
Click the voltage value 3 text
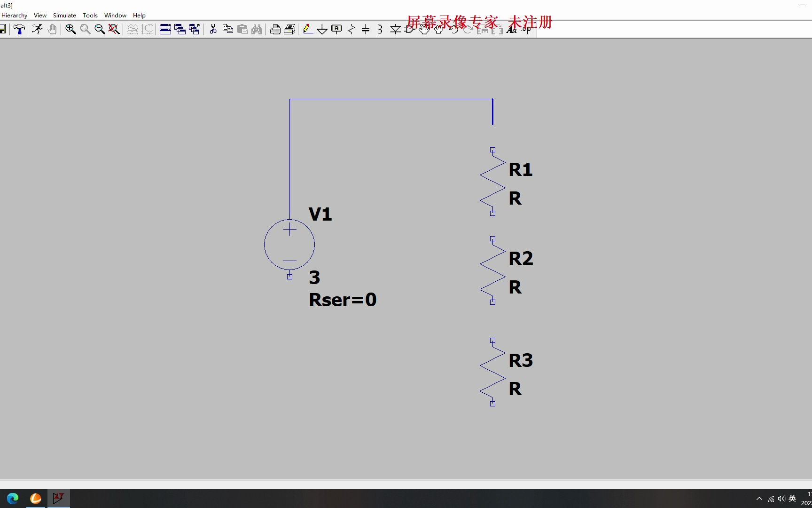pyautogui.click(x=314, y=278)
